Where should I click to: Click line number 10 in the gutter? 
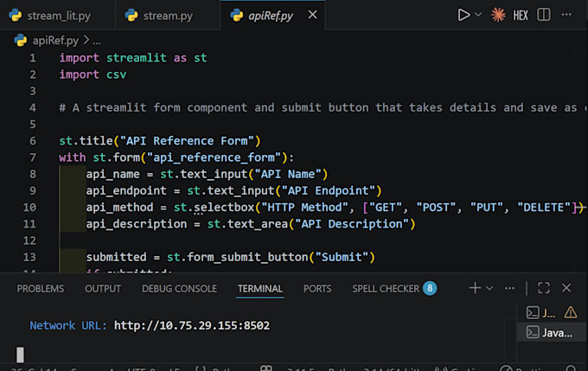coord(29,207)
